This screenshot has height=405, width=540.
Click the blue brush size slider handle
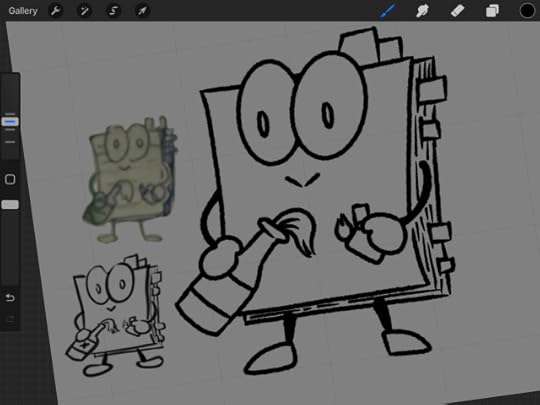click(10, 122)
